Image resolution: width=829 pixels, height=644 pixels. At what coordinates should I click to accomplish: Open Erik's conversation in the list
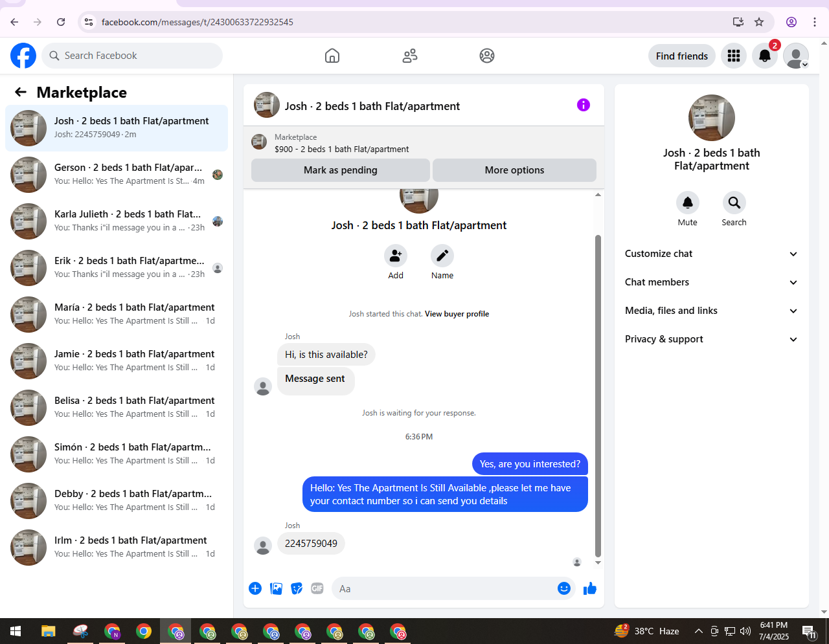[x=117, y=268]
